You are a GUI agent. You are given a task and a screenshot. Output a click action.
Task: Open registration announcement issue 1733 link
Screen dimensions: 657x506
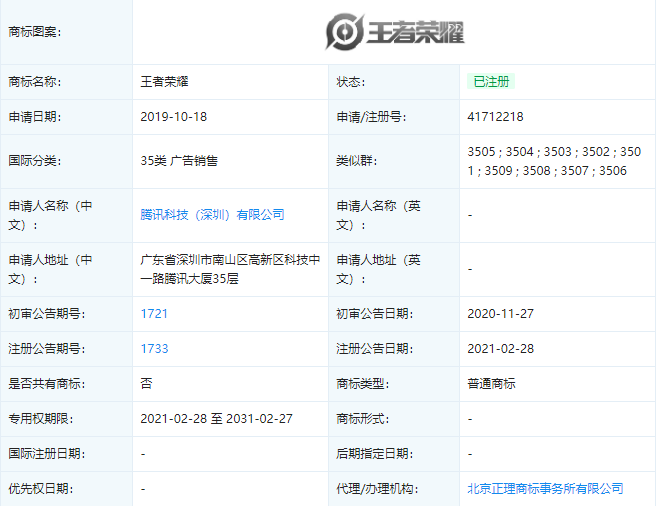click(x=154, y=349)
